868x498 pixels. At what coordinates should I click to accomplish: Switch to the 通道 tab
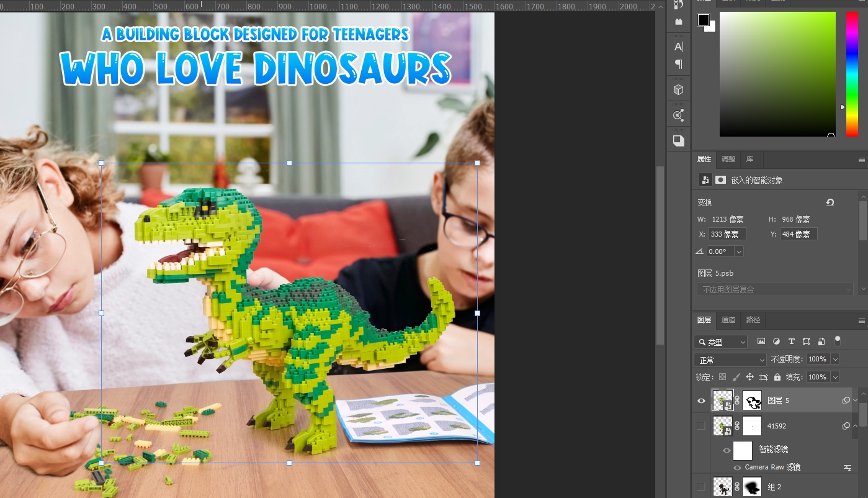click(x=728, y=320)
